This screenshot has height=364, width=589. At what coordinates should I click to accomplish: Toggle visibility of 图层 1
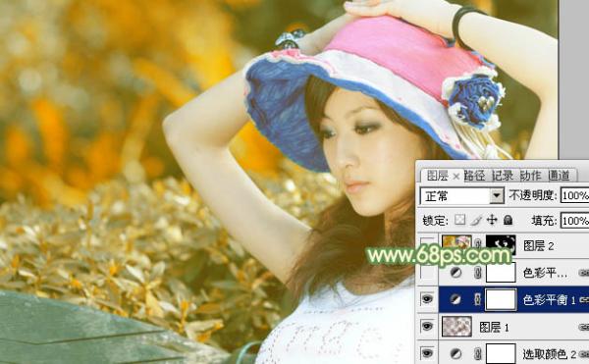point(427,326)
